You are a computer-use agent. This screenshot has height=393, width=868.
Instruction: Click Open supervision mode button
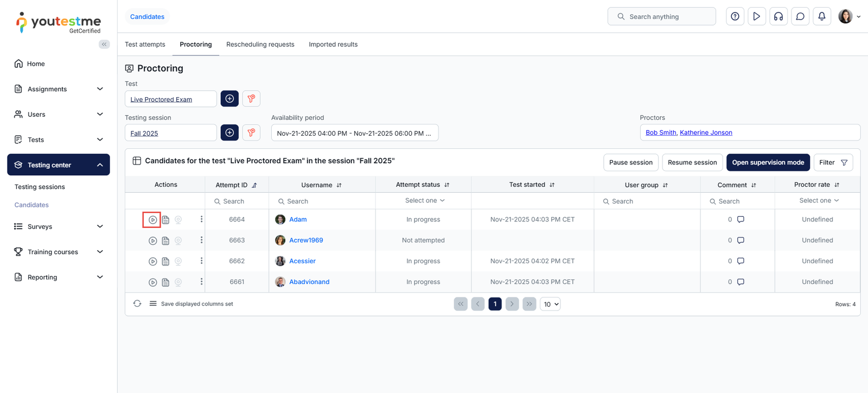click(768, 162)
